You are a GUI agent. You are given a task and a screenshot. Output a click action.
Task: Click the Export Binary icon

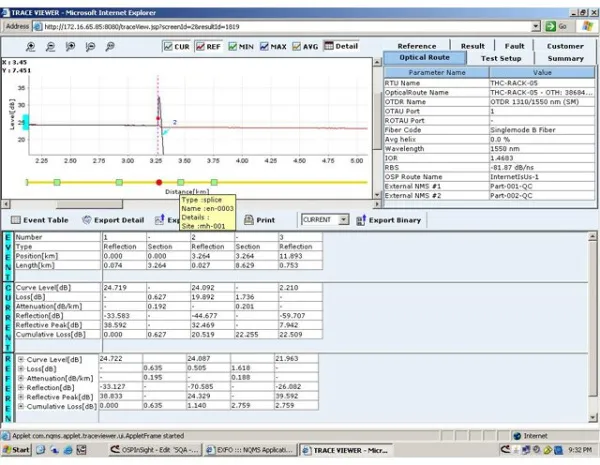[361, 219]
